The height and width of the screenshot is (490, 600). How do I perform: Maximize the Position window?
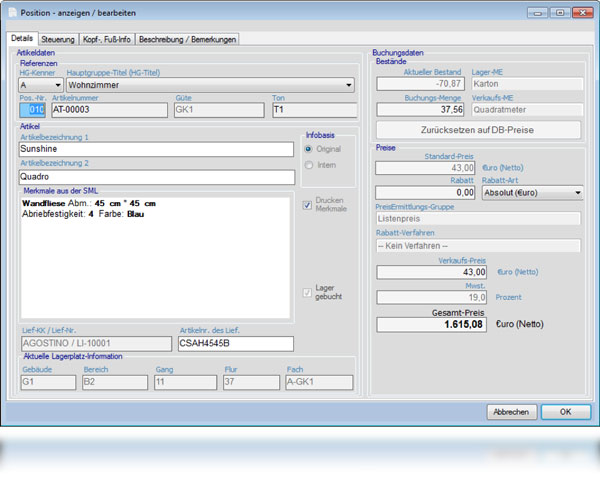point(559,13)
